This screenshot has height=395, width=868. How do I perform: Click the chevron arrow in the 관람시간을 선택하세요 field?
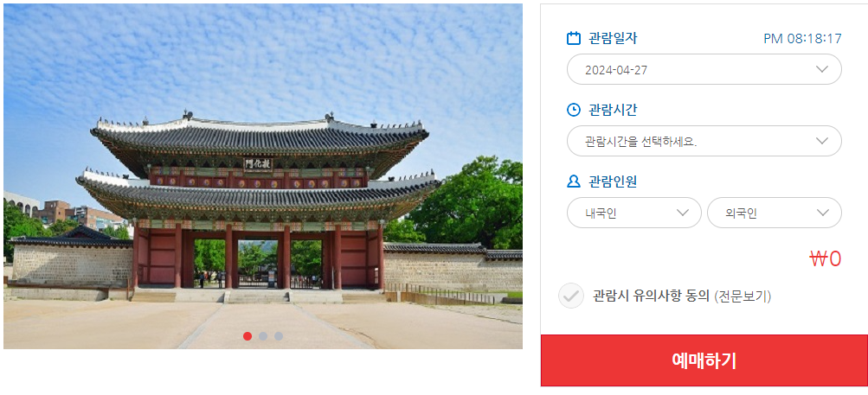click(822, 141)
